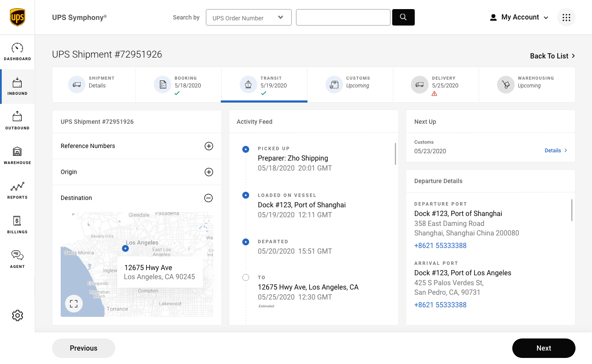Image resolution: width=592 pixels, height=364 pixels.
Task: Open the Agent chat icon
Action: click(17, 255)
